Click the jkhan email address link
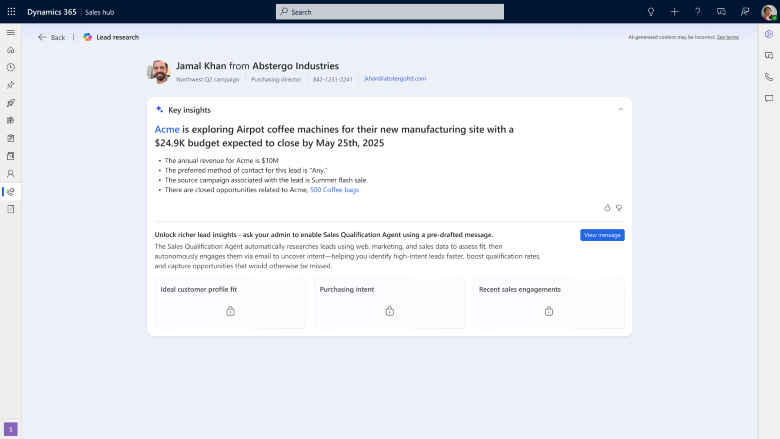The image size is (780, 439). [x=395, y=78]
